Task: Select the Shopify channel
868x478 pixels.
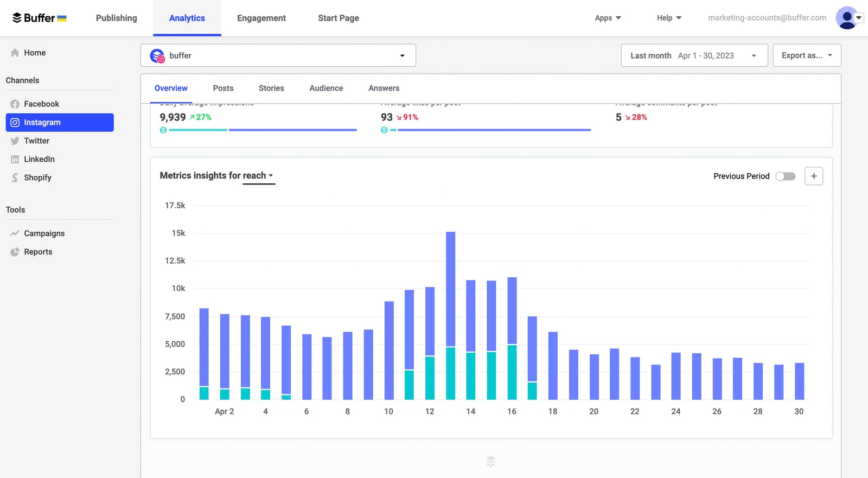Action: coord(60,178)
